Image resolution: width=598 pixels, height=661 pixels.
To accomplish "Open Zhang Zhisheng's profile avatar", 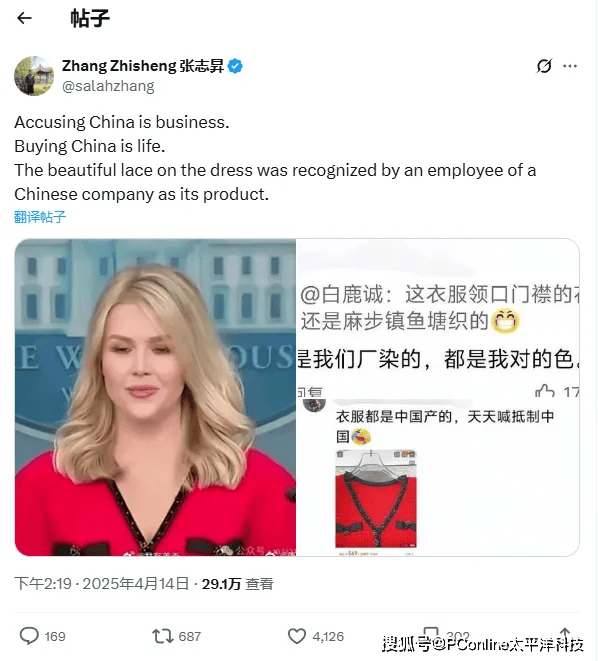I will click(x=34, y=76).
